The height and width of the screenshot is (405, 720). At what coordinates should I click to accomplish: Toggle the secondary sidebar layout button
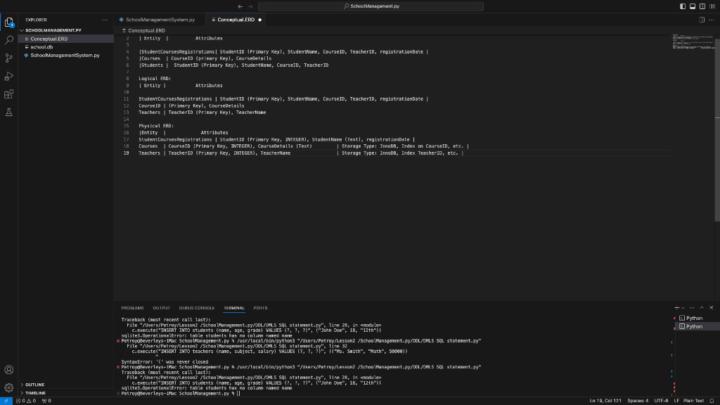(x=700, y=6)
